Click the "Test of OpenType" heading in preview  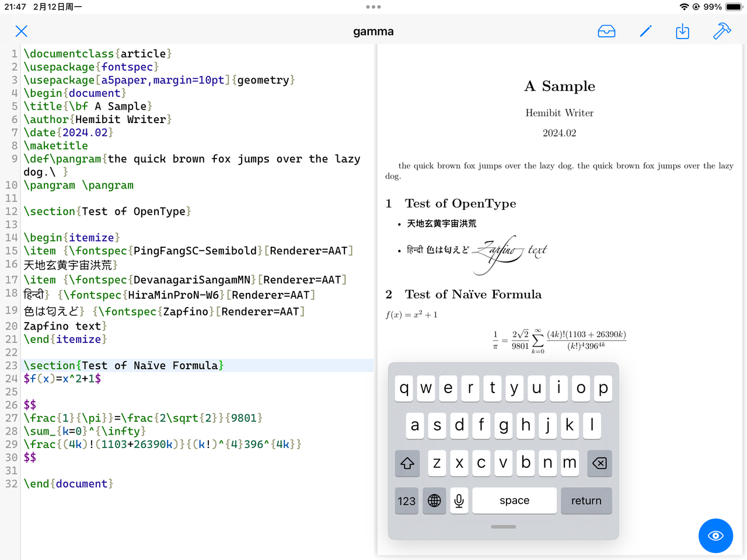(x=460, y=204)
